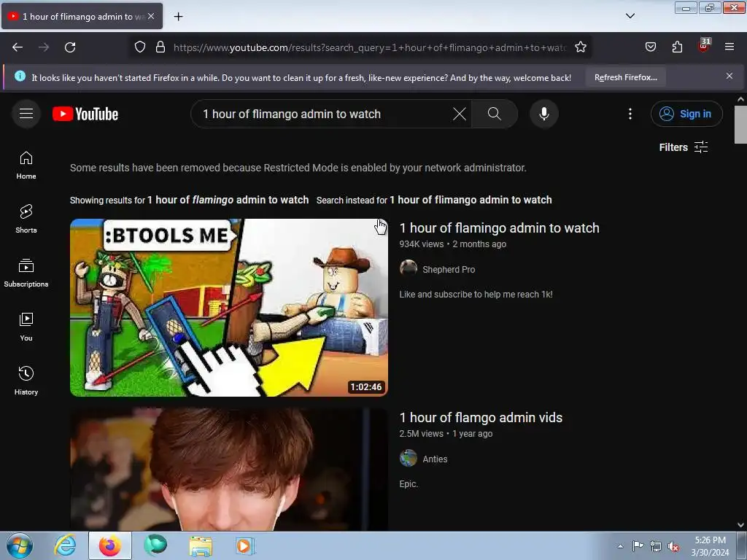Screen dimensions: 747x560
Task: Open search Filters
Action: pos(684,147)
